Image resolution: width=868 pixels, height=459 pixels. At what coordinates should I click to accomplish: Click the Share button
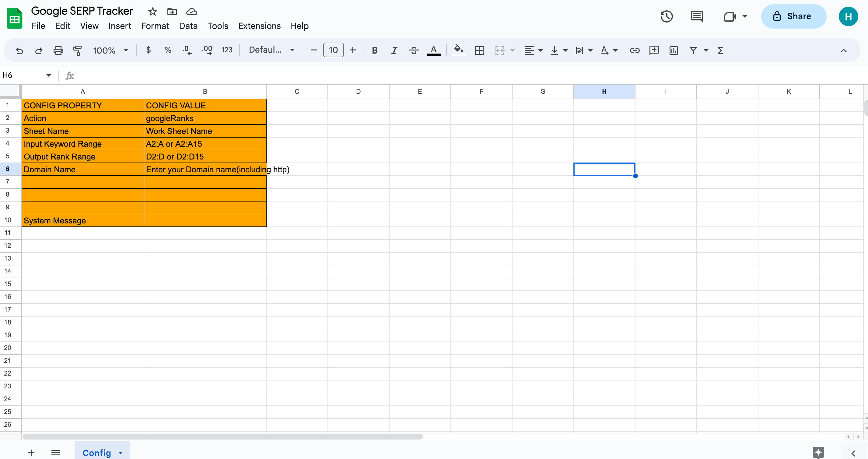793,16
